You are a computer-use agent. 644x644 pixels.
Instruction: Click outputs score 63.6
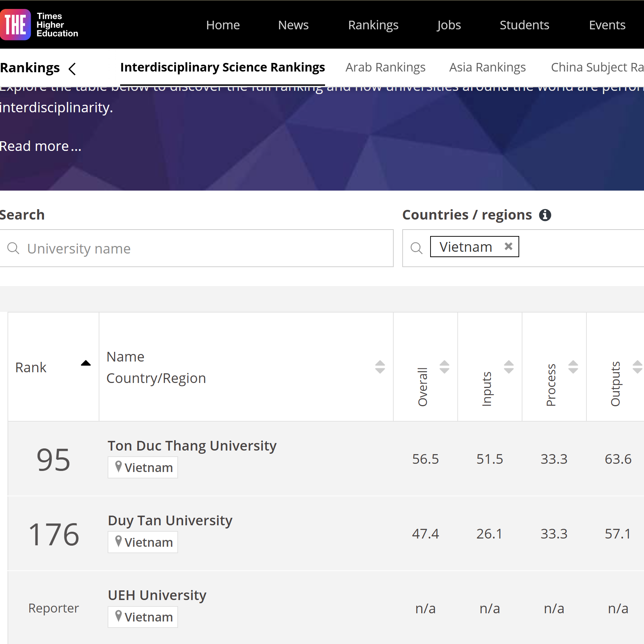pyautogui.click(x=618, y=459)
